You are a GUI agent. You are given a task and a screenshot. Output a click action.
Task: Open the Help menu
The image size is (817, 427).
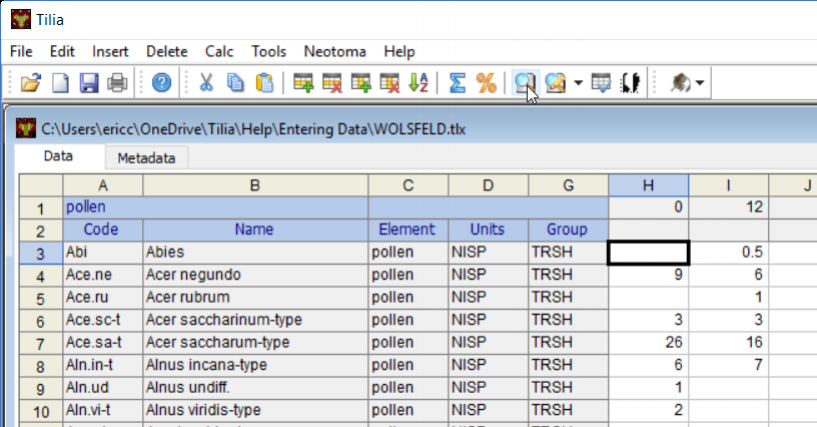(400, 52)
